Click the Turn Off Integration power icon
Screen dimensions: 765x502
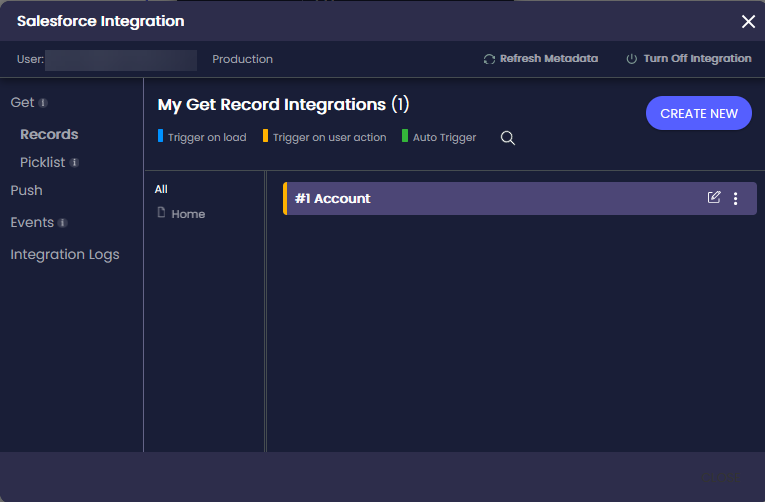(631, 59)
